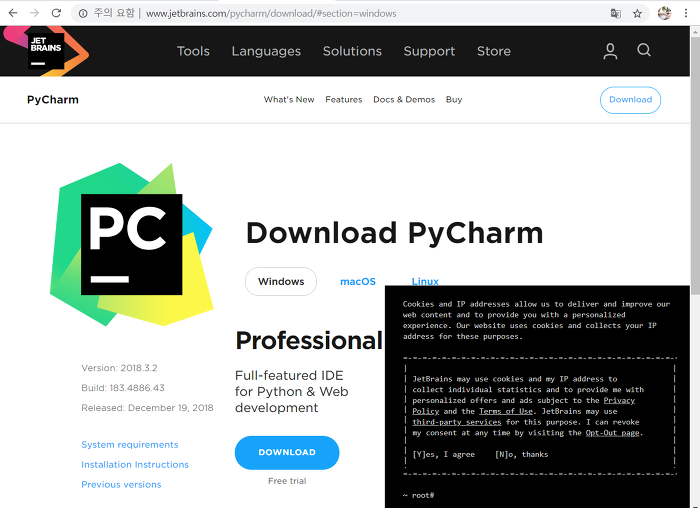
Task: Open the Languages menu
Action: pos(266,51)
